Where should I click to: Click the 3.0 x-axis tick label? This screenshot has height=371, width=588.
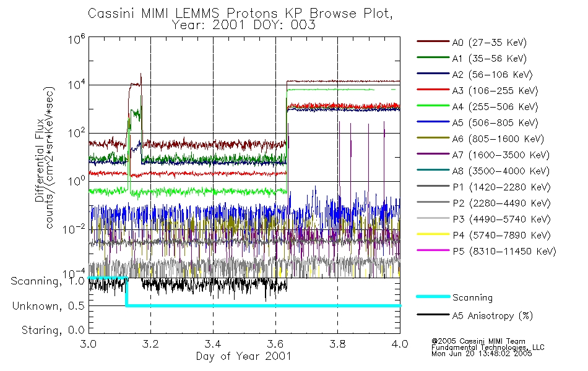89,344
